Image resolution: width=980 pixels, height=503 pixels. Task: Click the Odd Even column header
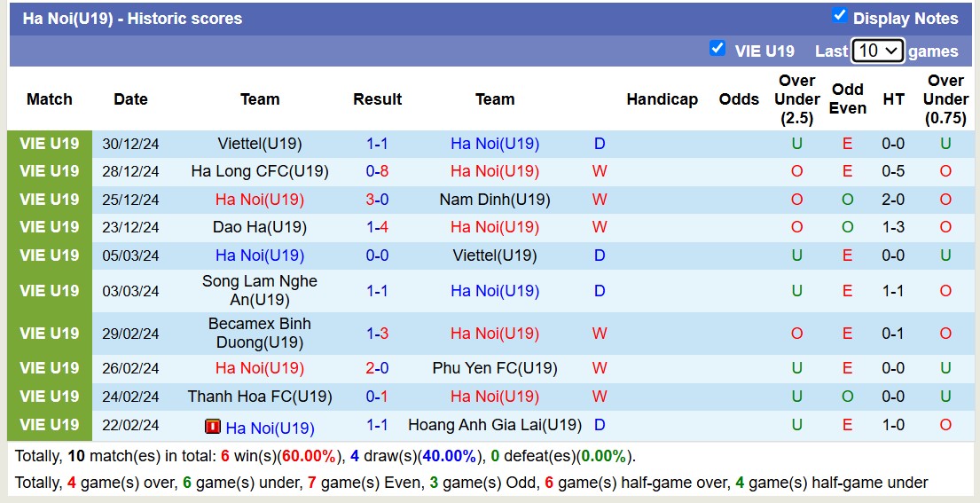[848, 98]
